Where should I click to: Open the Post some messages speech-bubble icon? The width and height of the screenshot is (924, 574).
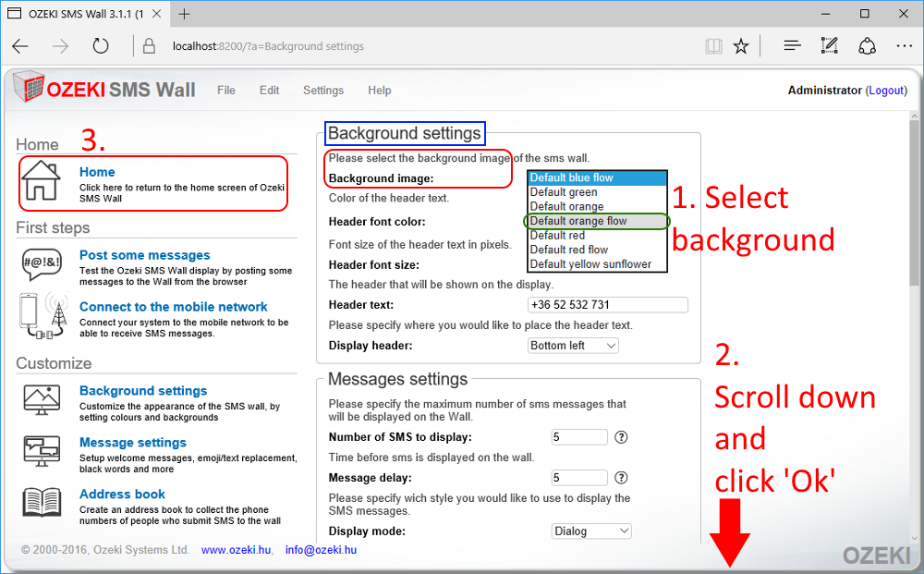[42, 264]
